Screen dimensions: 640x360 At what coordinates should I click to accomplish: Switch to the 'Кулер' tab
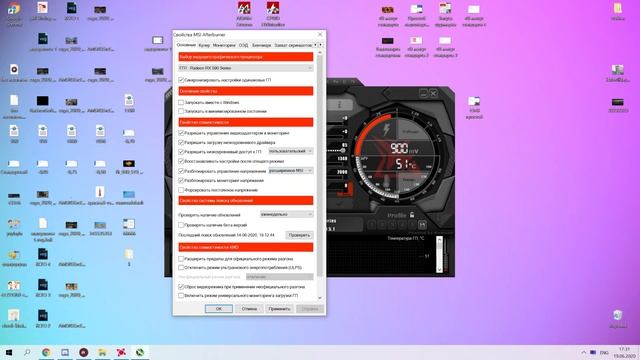click(204, 45)
